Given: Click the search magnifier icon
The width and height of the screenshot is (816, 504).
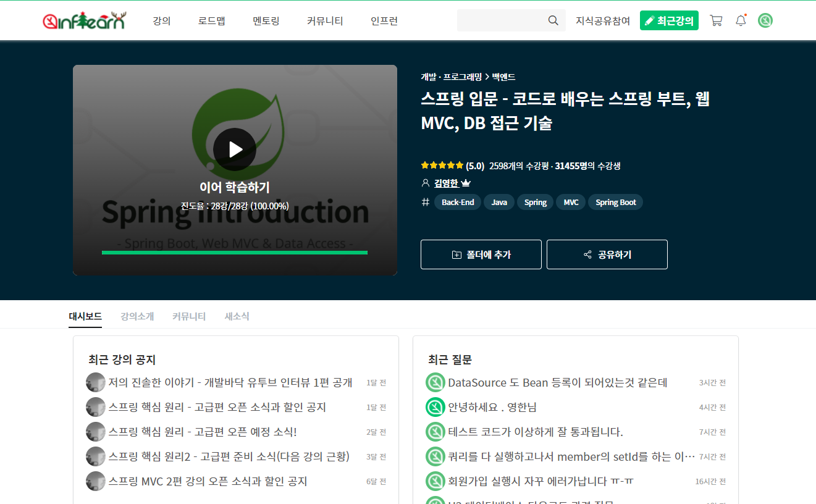Looking at the screenshot, I should 553,20.
